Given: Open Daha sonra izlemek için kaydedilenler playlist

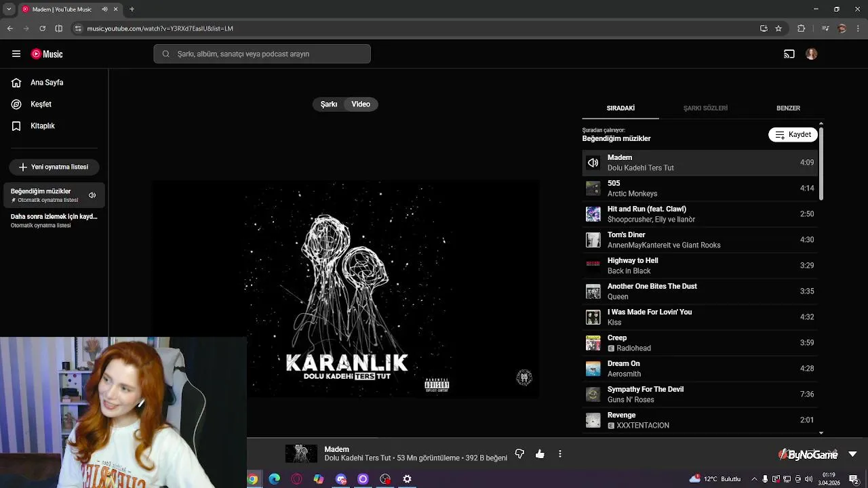Looking at the screenshot, I should (54, 220).
